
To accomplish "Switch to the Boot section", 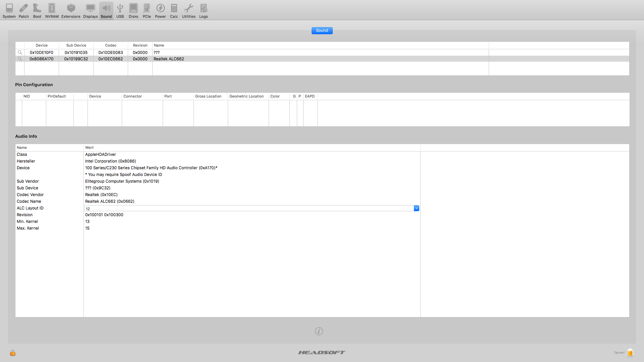I will (37, 11).
